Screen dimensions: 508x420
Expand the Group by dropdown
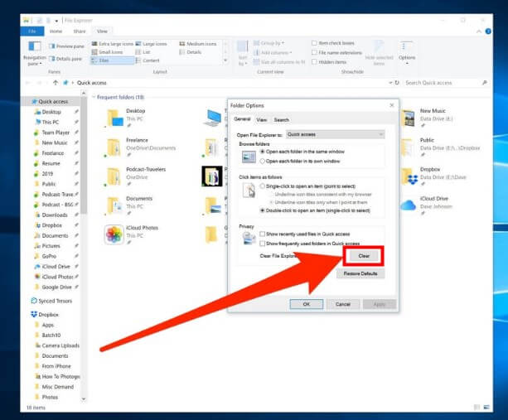coord(269,43)
